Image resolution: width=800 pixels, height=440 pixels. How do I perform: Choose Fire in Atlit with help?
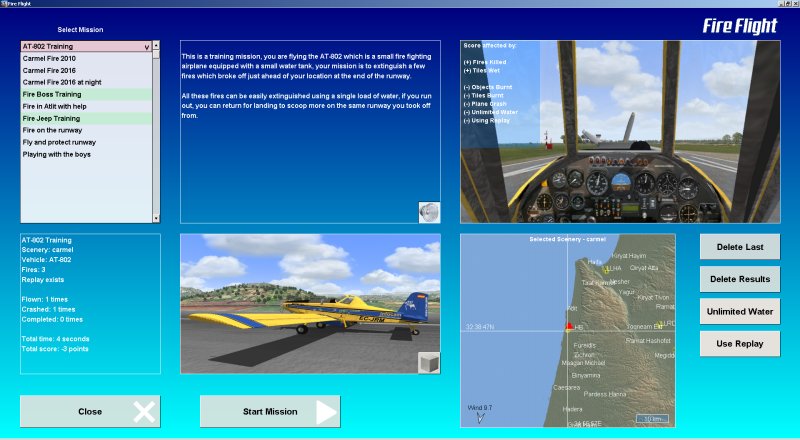click(86, 106)
